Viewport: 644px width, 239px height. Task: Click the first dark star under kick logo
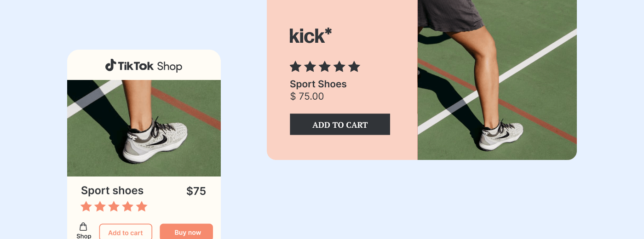pos(295,67)
